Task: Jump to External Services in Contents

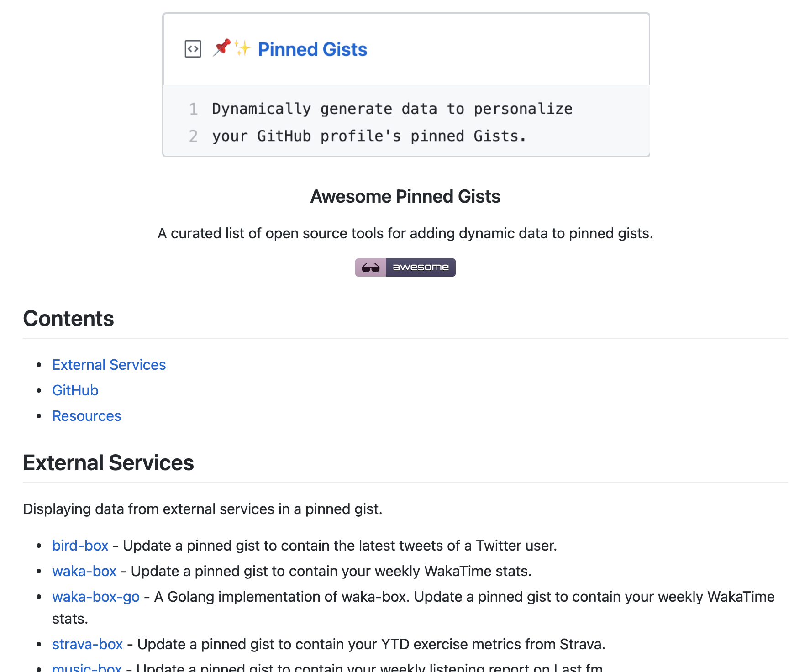Action: coord(109,365)
